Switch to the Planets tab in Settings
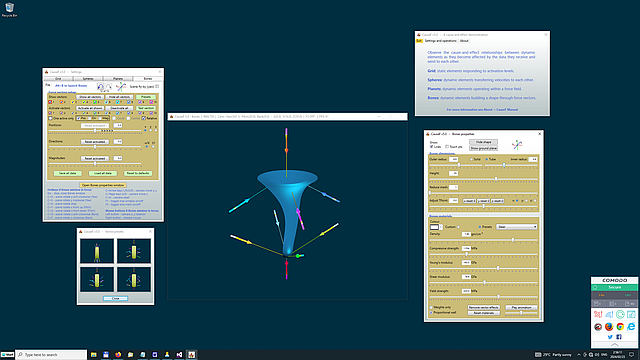The height and width of the screenshot is (360, 640). tap(118, 78)
